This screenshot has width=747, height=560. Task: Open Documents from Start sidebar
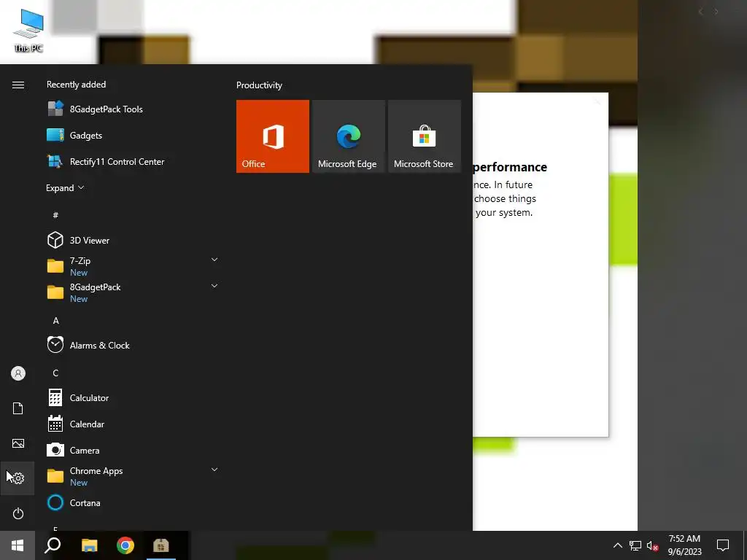18,408
